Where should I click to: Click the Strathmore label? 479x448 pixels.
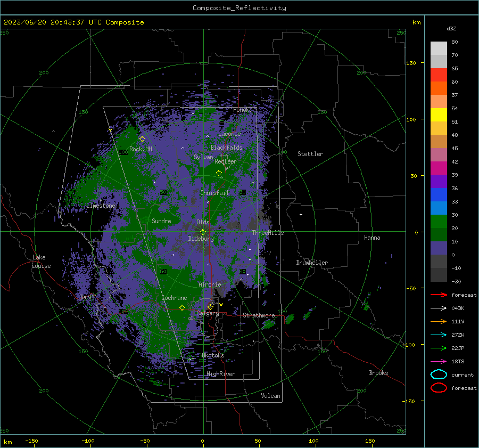[x=259, y=315]
